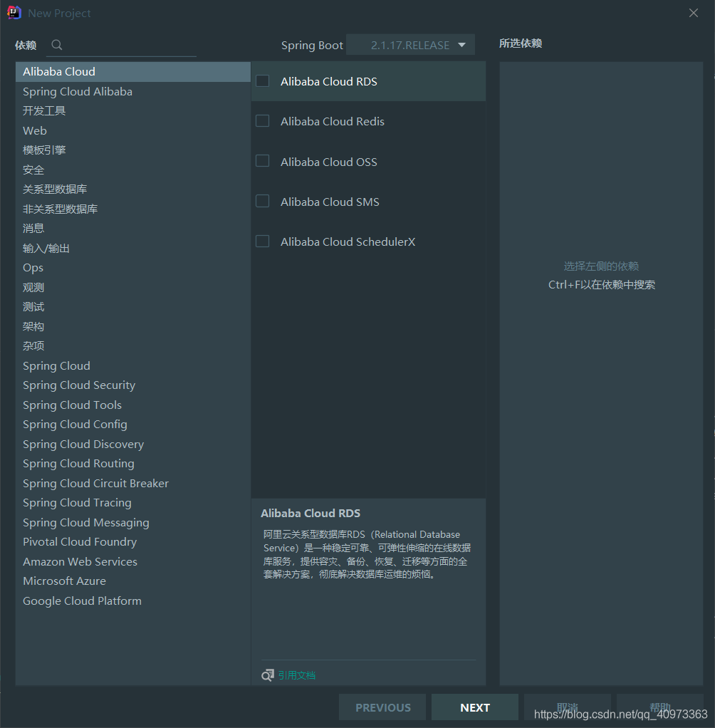The height and width of the screenshot is (728, 715).
Task: Click the document icon beside 引用文档
Action: coord(267,675)
